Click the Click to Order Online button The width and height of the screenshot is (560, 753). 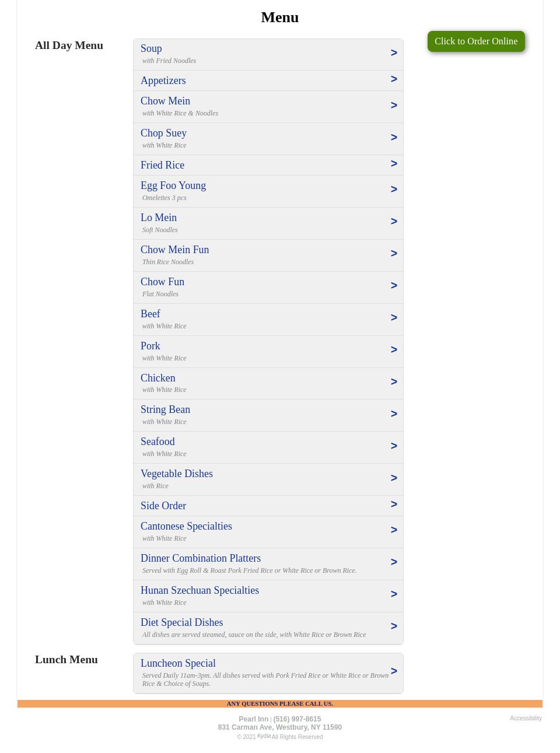(x=475, y=41)
